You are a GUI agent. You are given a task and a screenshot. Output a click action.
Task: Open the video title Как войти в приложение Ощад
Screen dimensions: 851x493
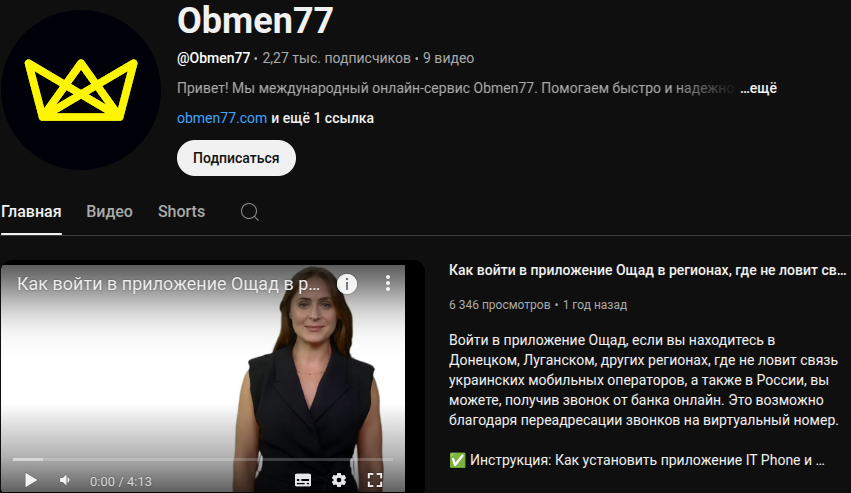647,270
